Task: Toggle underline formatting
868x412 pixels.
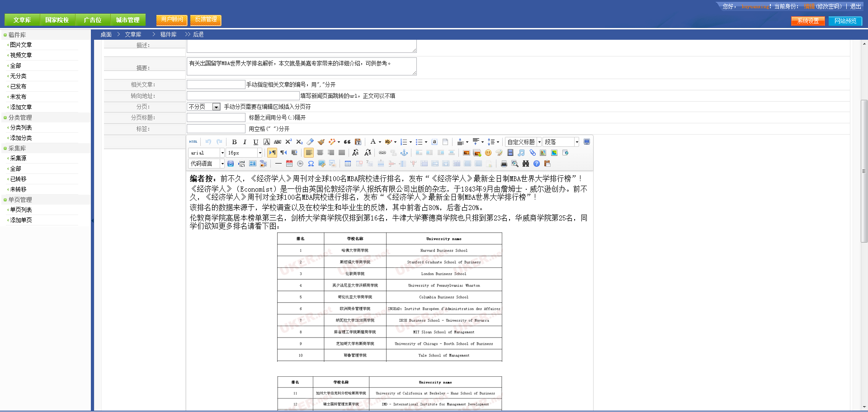Action: pyautogui.click(x=256, y=142)
